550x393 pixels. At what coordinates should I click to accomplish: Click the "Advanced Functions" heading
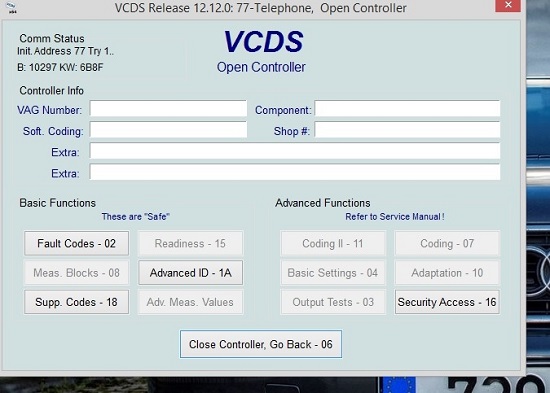323,203
